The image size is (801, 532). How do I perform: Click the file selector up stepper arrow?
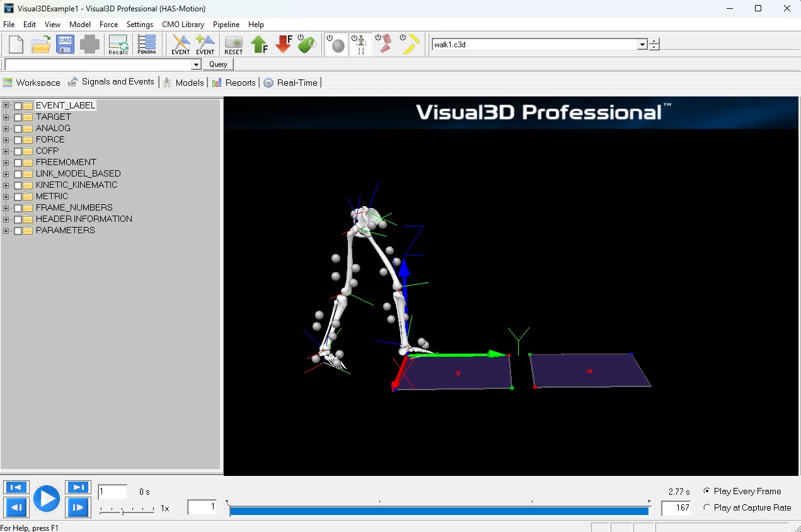(655, 42)
